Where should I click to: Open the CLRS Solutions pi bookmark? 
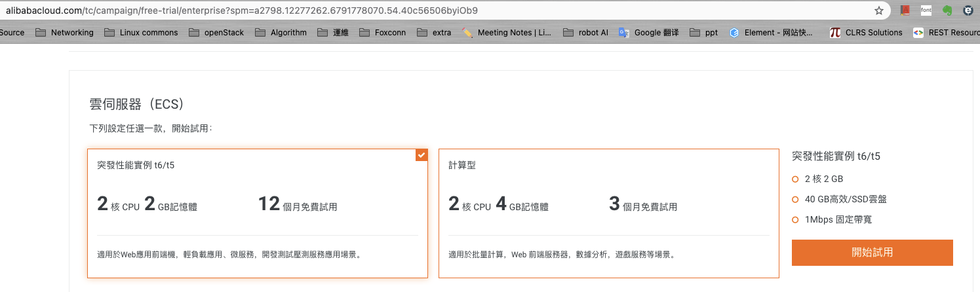coord(834,33)
